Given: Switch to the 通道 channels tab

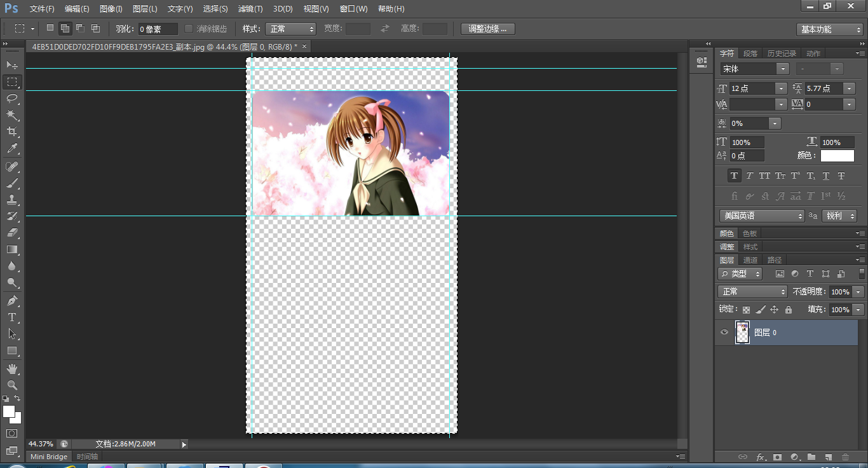Looking at the screenshot, I should click(x=750, y=259).
